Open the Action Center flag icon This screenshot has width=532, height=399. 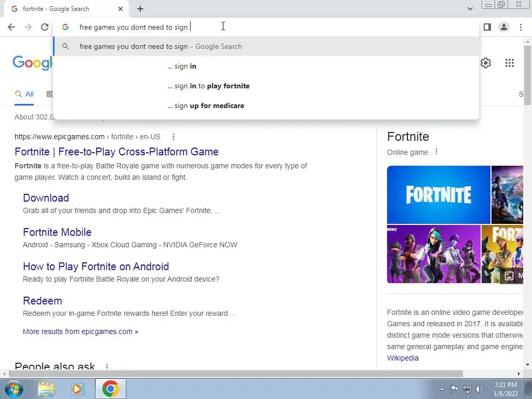click(x=454, y=389)
